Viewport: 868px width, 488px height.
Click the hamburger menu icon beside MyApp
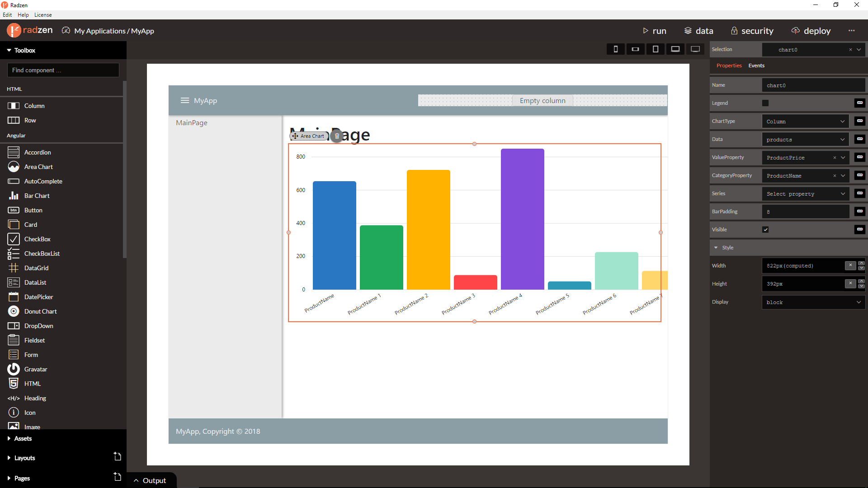pyautogui.click(x=184, y=100)
